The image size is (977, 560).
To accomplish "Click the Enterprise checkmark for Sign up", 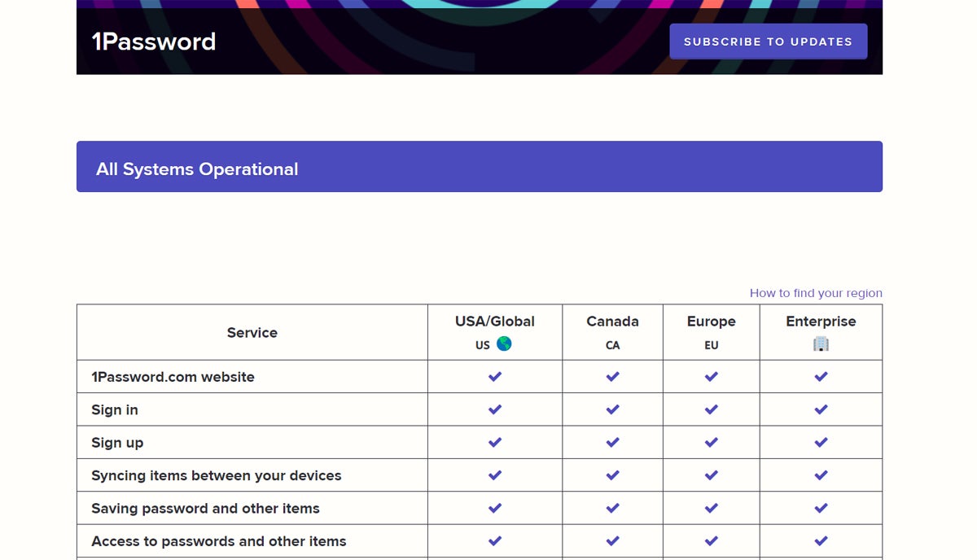I will tap(821, 443).
